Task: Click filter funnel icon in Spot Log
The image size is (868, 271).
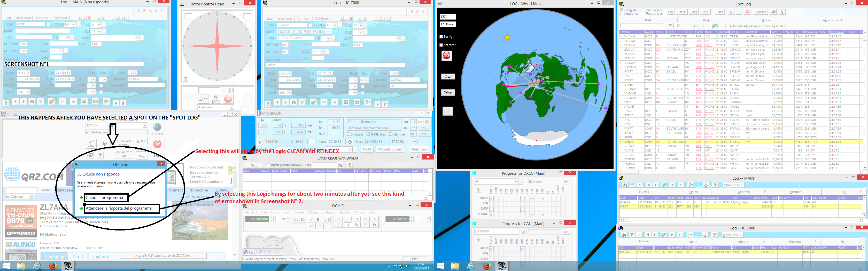Action: click(671, 26)
